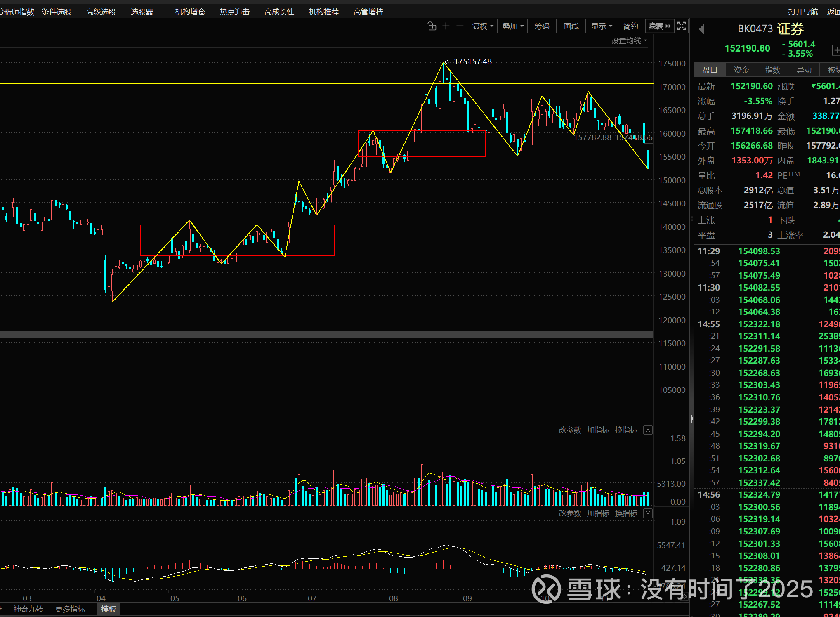Screen dimensions: 840x617
Task: Hide the right panel with 隐藏 button
Action: (659, 26)
